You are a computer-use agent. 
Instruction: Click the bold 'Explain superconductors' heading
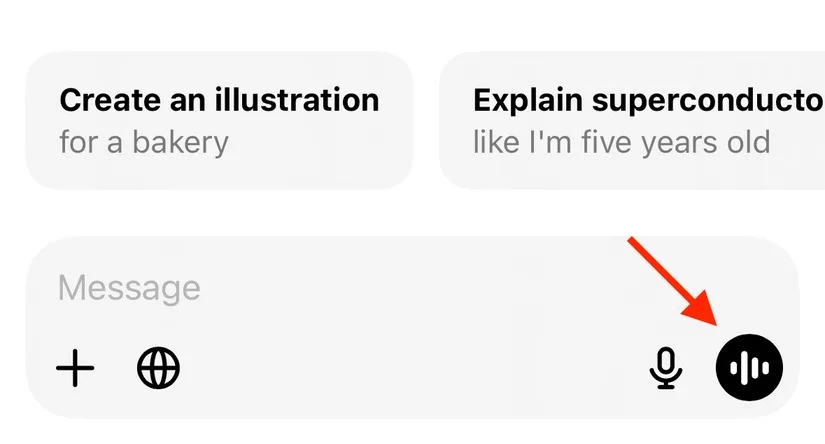tap(649, 99)
